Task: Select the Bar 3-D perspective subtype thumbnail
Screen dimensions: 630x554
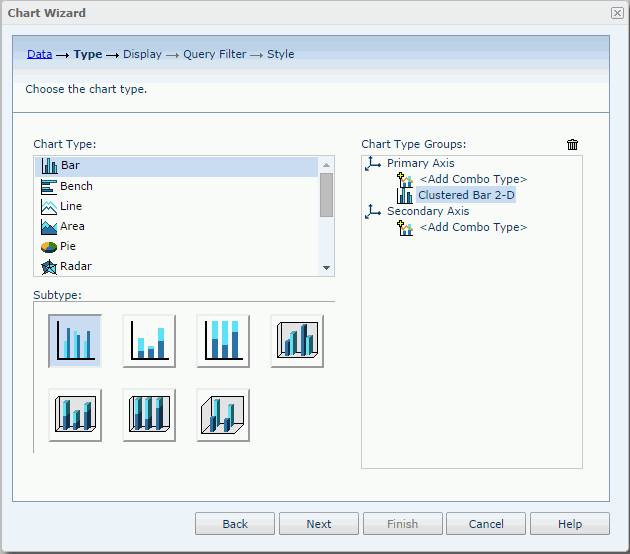Action: tap(223, 415)
